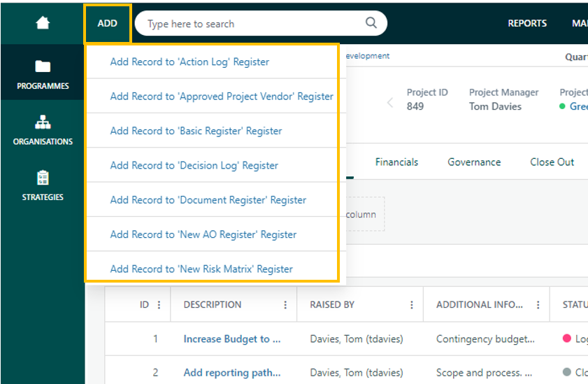Choose Add Record to 'Basic Register' Register

coord(196,131)
